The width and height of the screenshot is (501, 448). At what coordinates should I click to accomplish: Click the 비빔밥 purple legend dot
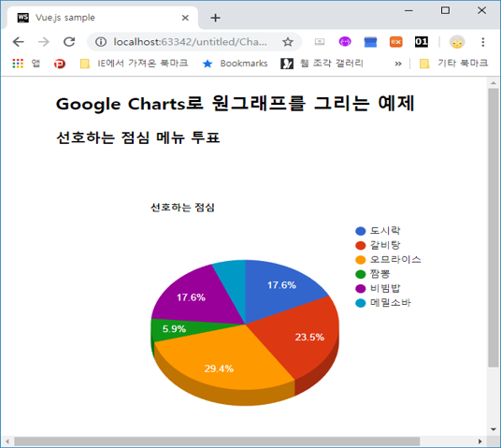[x=361, y=288]
